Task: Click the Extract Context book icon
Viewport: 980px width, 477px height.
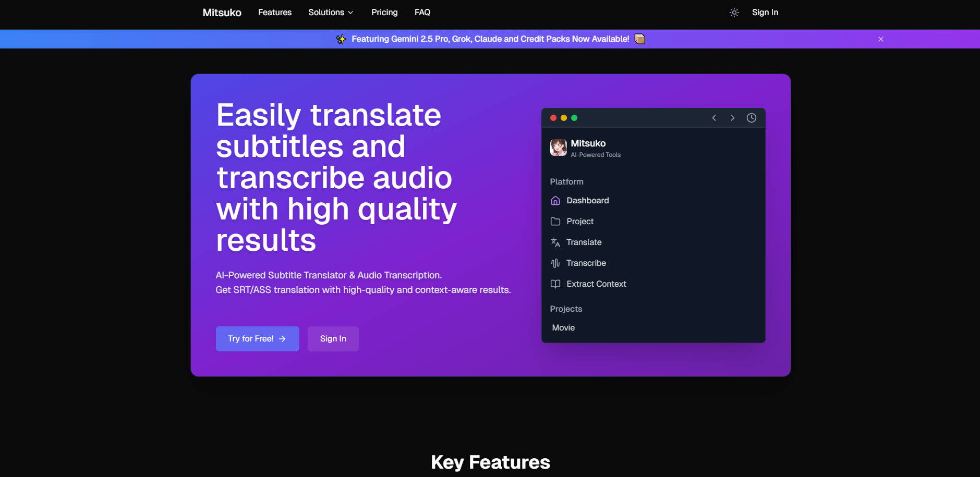Action: (555, 284)
